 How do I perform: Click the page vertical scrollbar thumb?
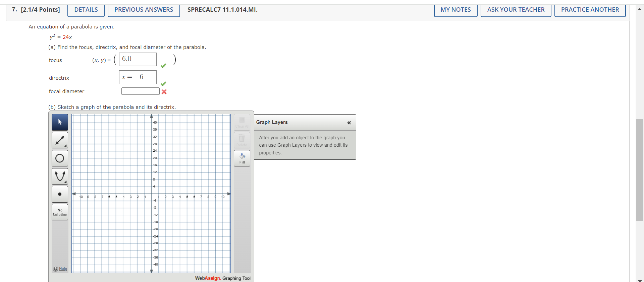point(640,170)
